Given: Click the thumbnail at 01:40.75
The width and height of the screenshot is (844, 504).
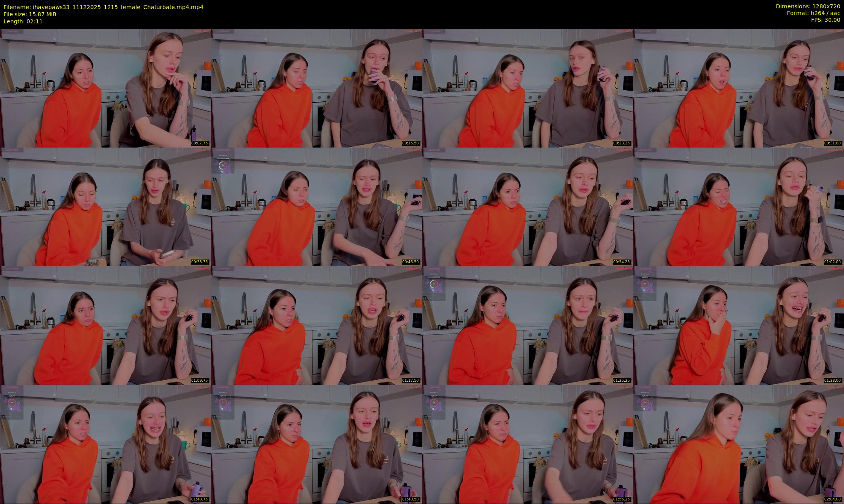Looking at the screenshot, I should tap(105, 444).
